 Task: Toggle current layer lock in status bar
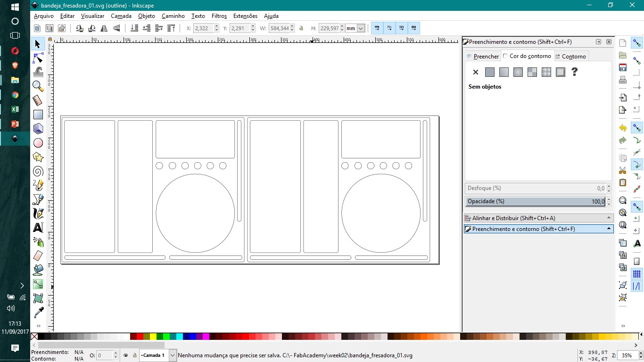pyautogui.click(x=134, y=355)
